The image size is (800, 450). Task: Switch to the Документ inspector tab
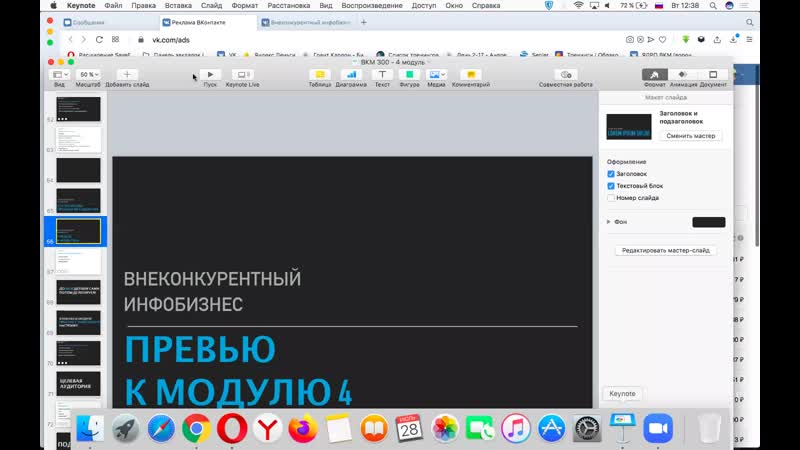pyautogui.click(x=713, y=74)
